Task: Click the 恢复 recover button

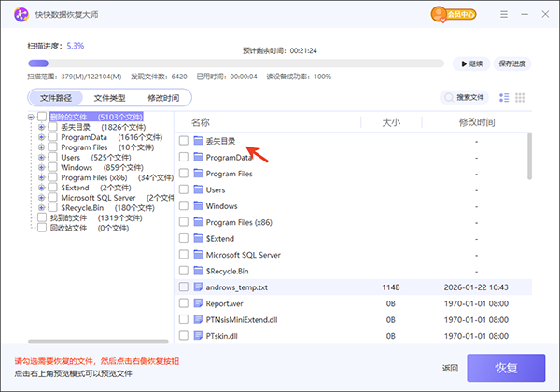Action: [506, 368]
